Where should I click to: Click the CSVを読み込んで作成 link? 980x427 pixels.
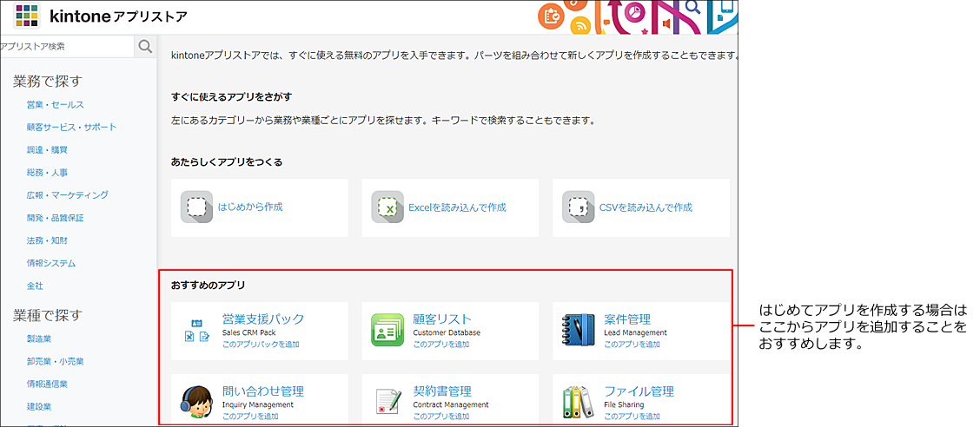646,207
